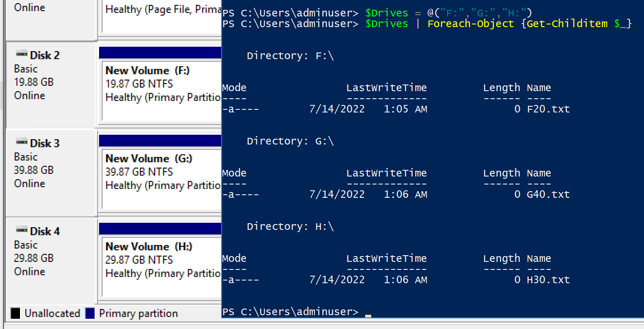Screen dimensions: 644x329
Task: Select the Disk 3 drive icon
Action: coord(21,142)
